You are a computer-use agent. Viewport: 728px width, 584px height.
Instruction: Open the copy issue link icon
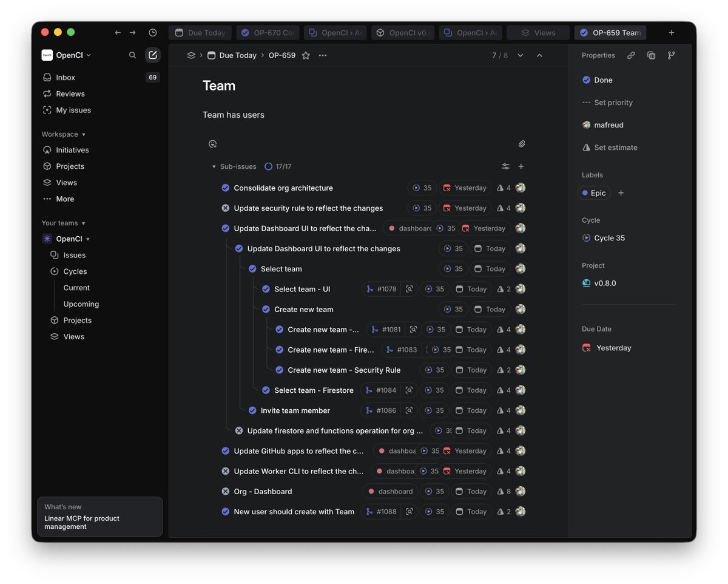(x=630, y=55)
